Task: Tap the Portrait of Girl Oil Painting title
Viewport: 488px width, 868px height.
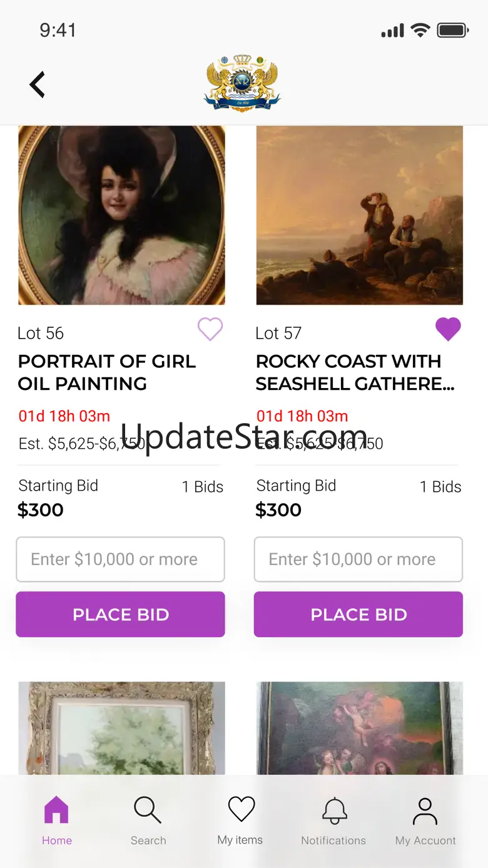Action: pos(107,372)
